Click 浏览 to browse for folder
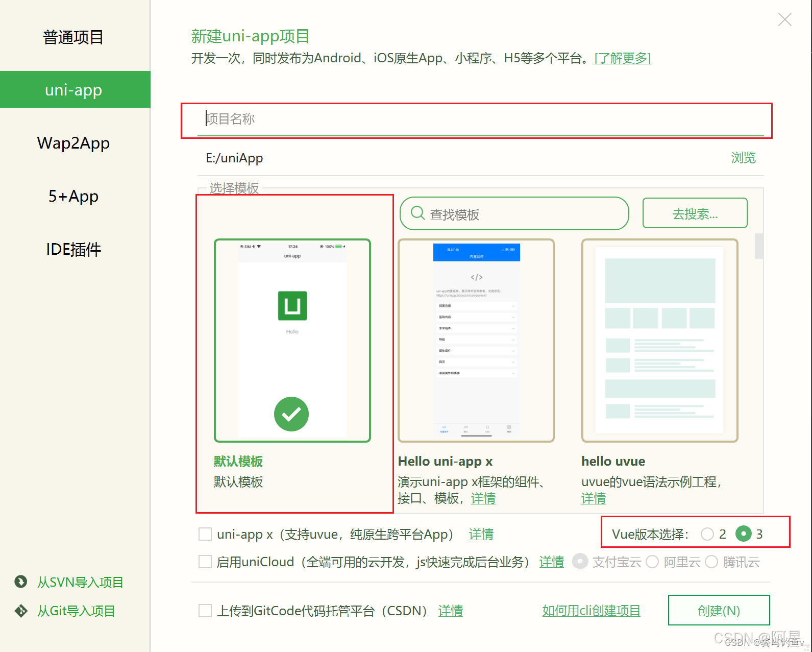The height and width of the screenshot is (652, 812). [743, 158]
